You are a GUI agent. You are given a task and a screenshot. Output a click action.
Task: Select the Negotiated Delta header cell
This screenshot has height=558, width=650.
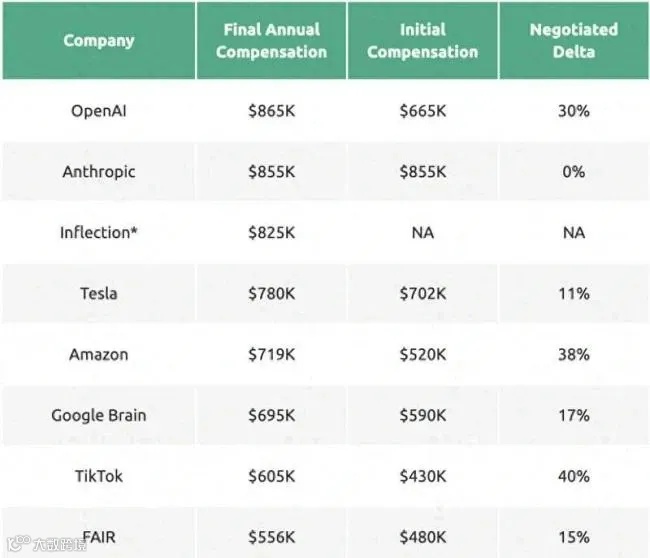point(573,41)
